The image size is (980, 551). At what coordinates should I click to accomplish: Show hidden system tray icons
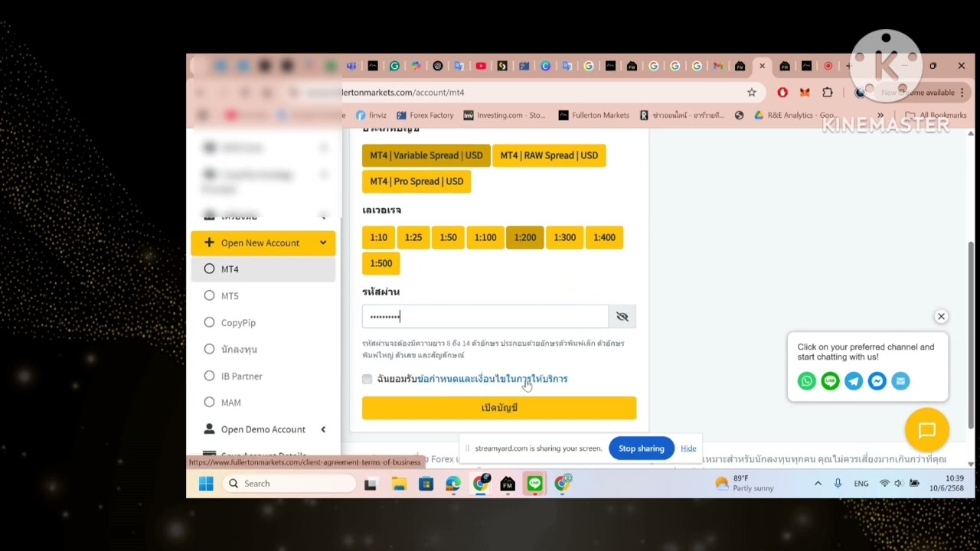(x=818, y=484)
